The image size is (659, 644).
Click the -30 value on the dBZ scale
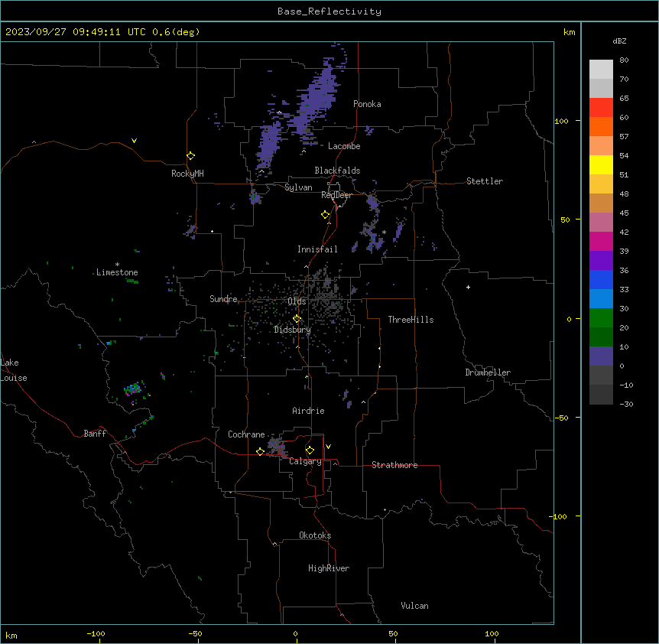[626, 404]
